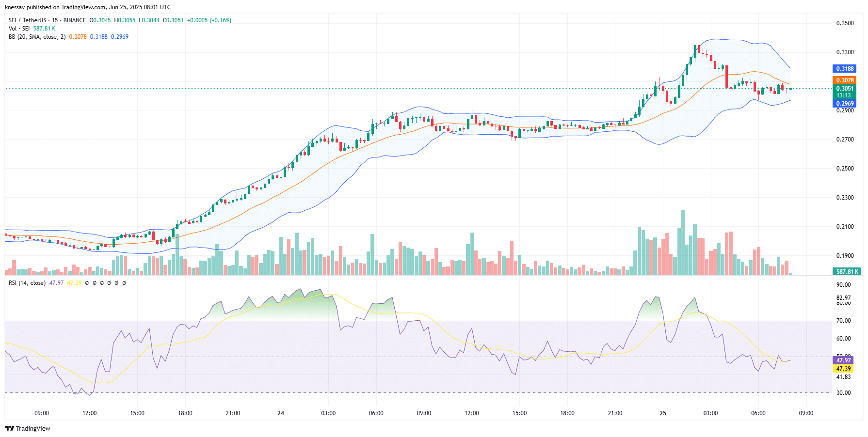Click the 0.2700 price axis label
The image size is (868, 437).
point(845,140)
